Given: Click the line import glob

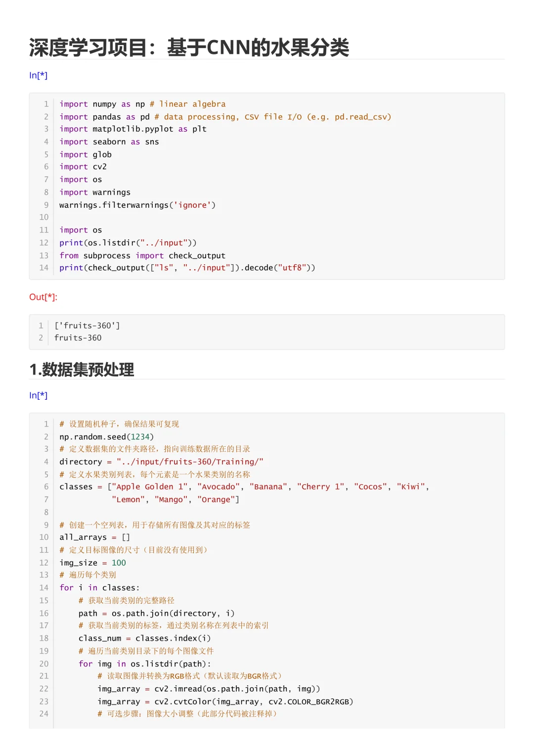Looking at the screenshot, I should [x=86, y=154].
